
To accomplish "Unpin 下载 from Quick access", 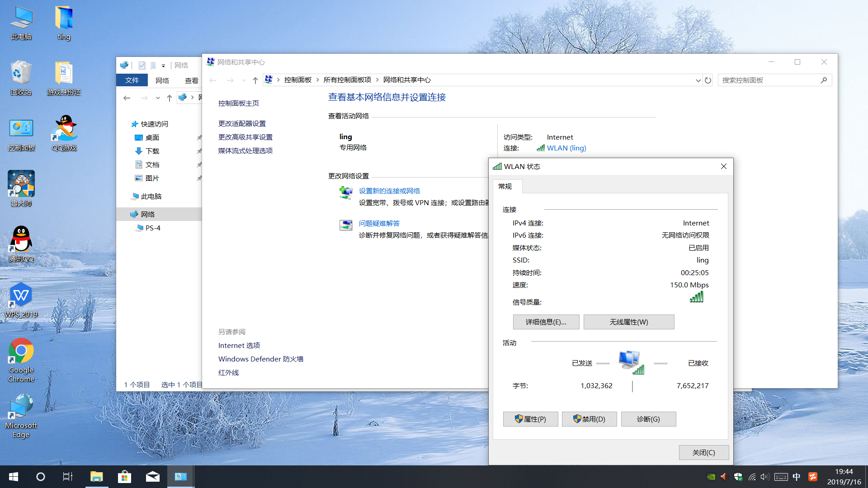I will 199,151.
